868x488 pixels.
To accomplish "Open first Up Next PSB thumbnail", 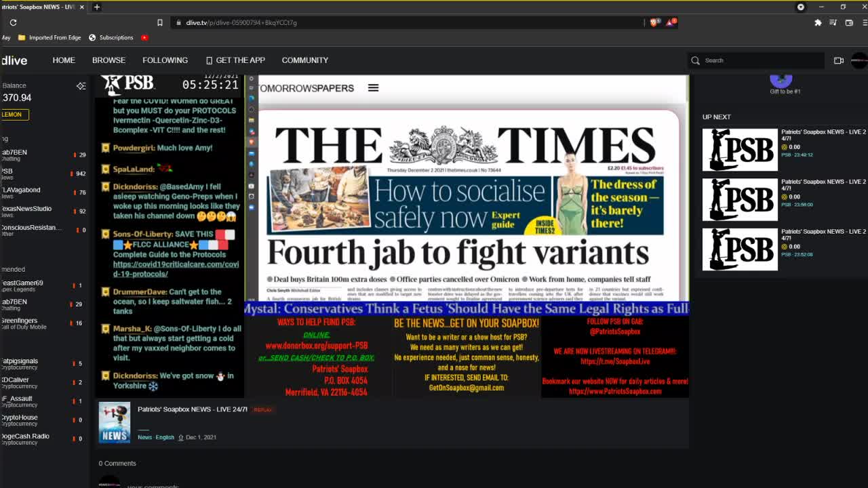I will tap(740, 150).
